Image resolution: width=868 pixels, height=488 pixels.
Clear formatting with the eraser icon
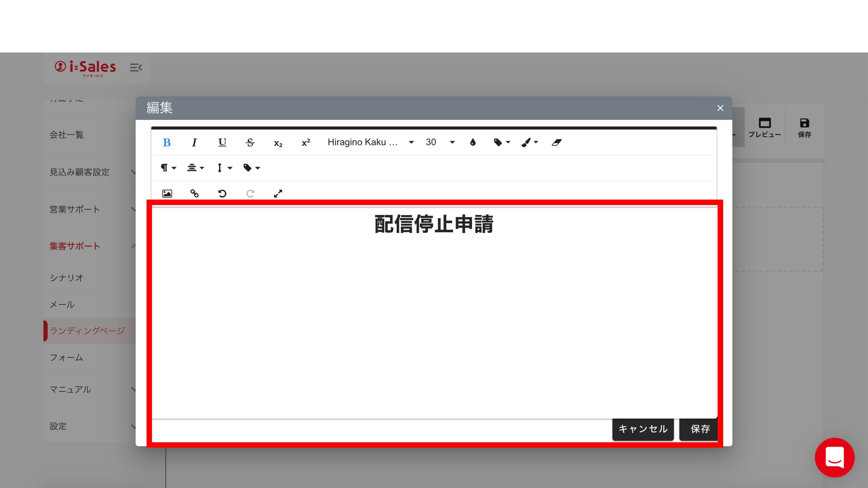click(556, 143)
